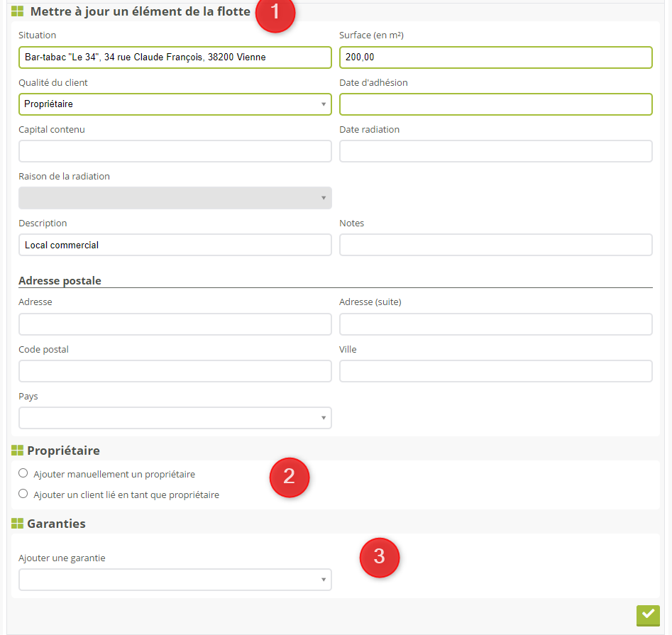Click the Raison de la radiation dropdown

[175, 198]
